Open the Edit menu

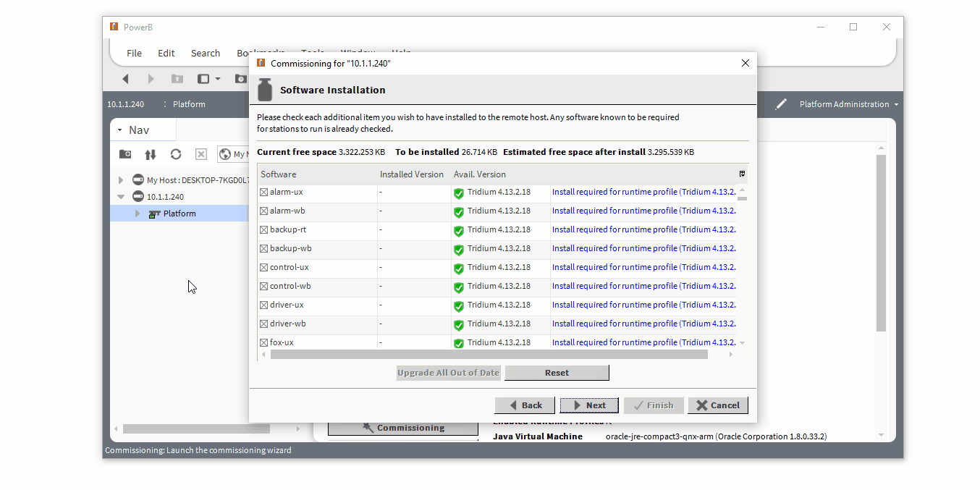tap(166, 53)
